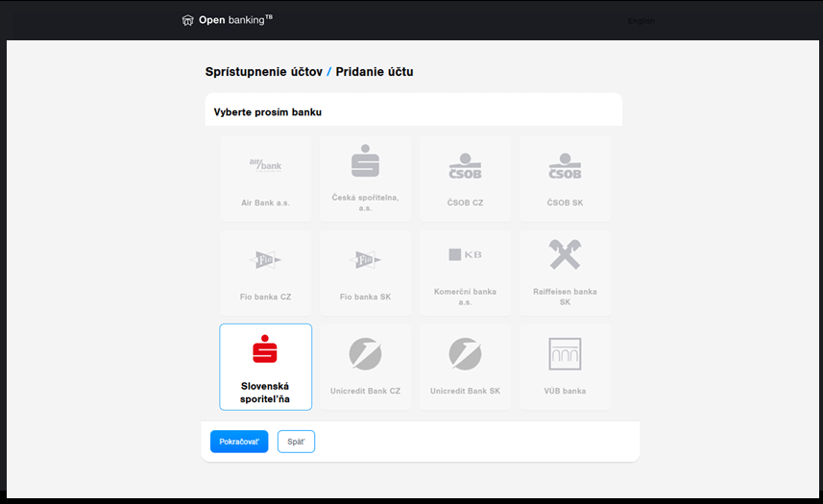
Task: Click the Unicredit Bank SK label
Action: coord(465,391)
